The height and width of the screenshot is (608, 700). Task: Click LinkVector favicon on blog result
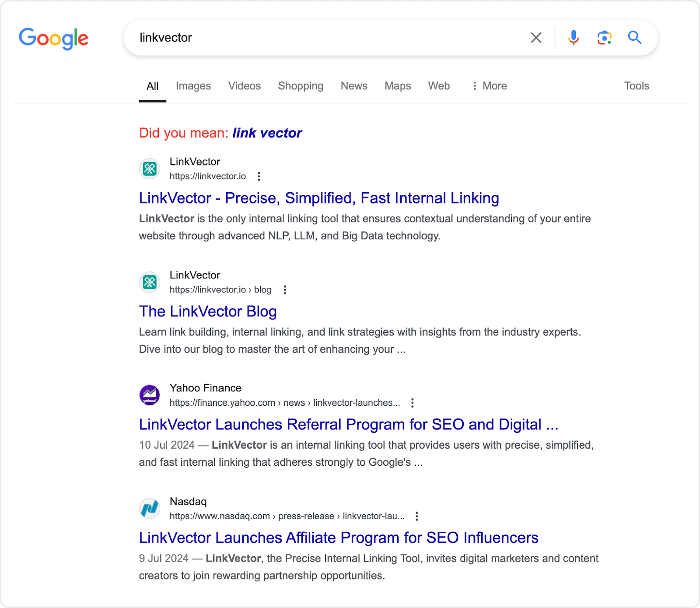point(150,282)
